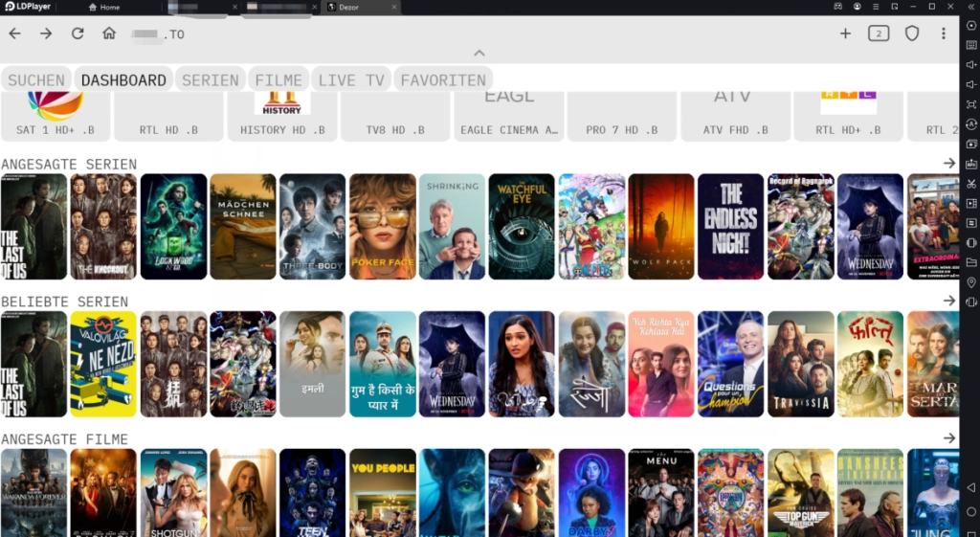Image resolution: width=980 pixels, height=537 pixels.
Task: Open the shield privacy protection icon
Action: (x=912, y=34)
